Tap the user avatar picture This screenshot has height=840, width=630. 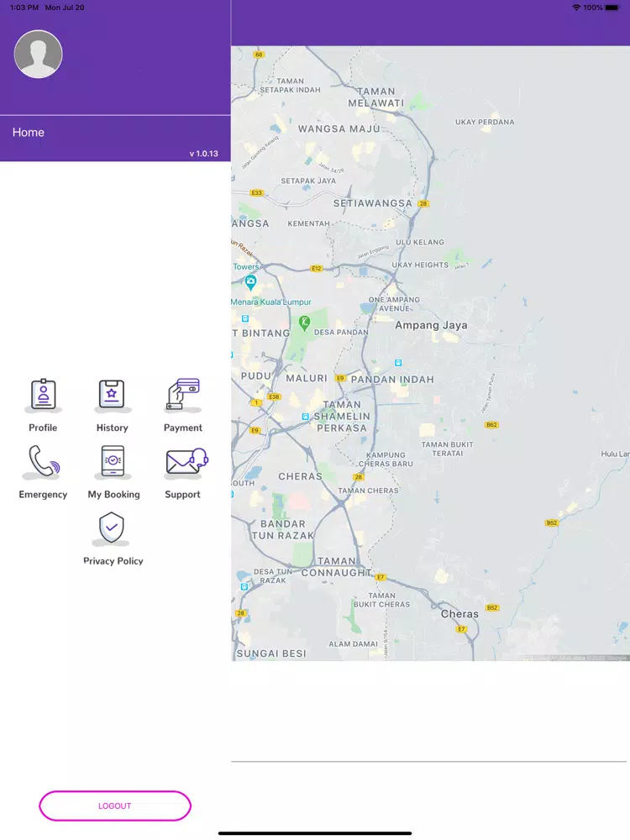pyautogui.click(x=38, y=54)
